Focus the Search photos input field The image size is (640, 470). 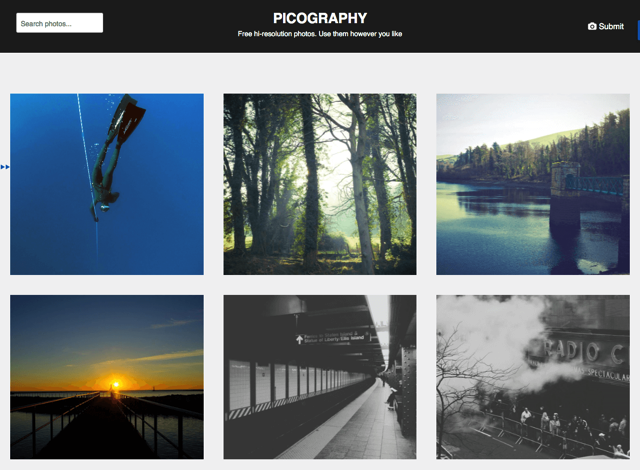(x=60, y=23)
